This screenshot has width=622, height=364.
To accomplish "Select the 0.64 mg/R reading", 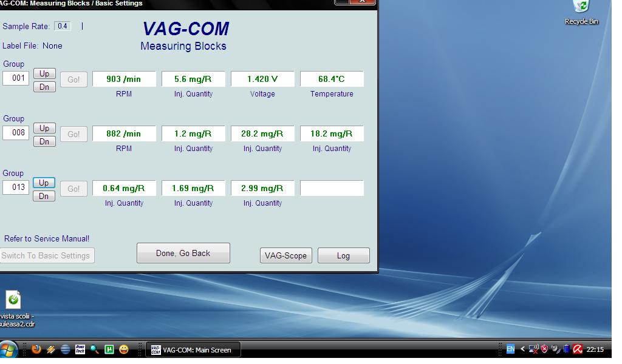I will 124,188.
